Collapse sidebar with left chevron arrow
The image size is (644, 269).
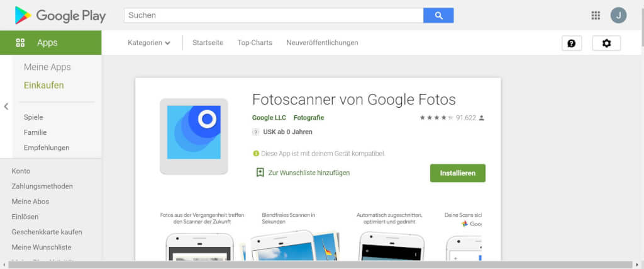pyautogui.click(x=6, y=106)
